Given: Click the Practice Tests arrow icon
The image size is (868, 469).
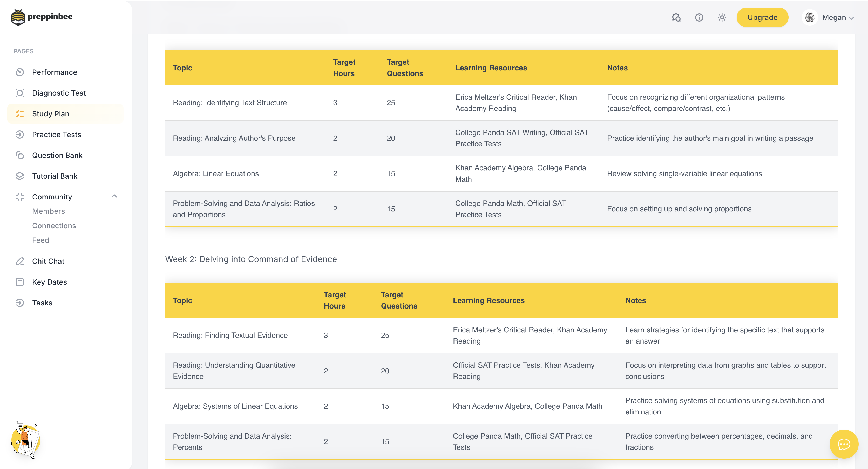Looking at the screenshot, I should tap(19, 135).
